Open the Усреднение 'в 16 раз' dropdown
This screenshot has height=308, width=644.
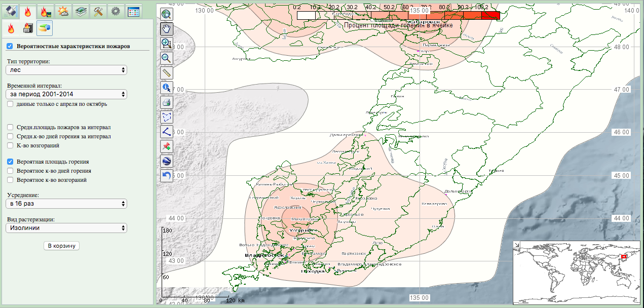point(66,204)
